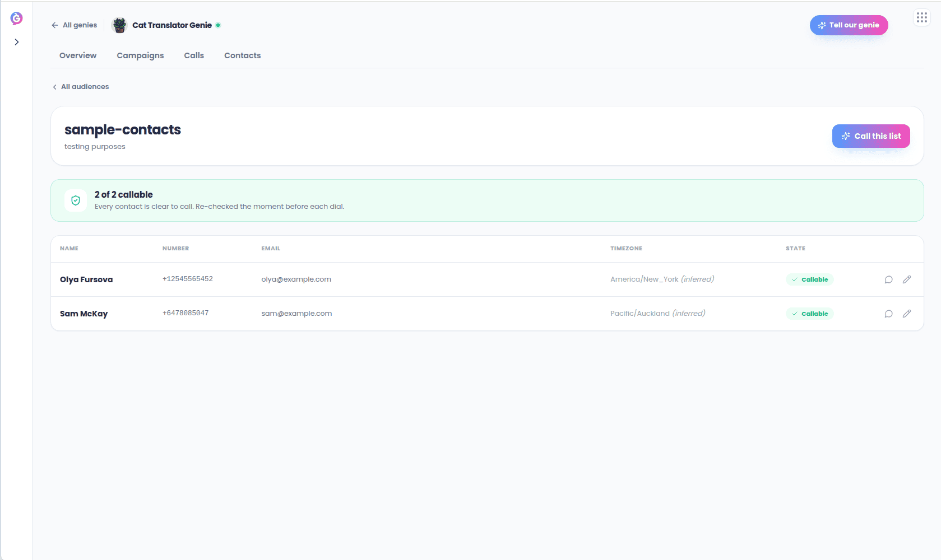This screenshot has width=941, height=560.
Task: Click the shield icon in callable banner
Action: (x=76, y=200)
